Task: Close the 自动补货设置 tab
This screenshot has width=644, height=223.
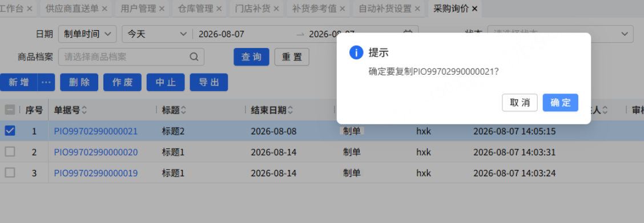Action: (417, 9)
